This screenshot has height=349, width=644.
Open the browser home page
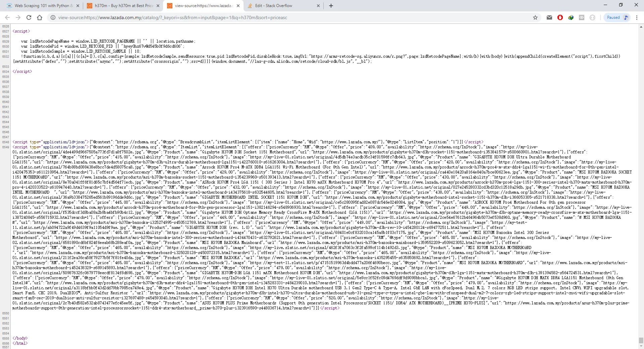pyautogui.click(x=40, y=17)
